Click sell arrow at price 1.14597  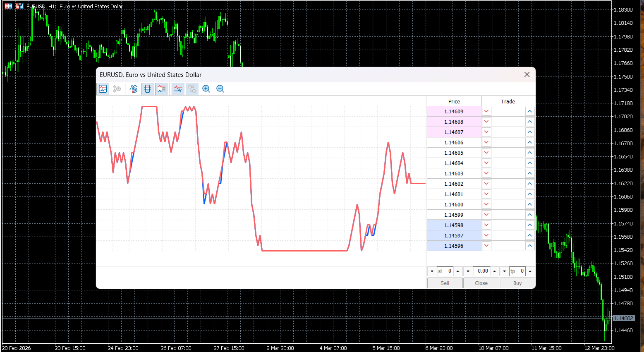(486, 235)
